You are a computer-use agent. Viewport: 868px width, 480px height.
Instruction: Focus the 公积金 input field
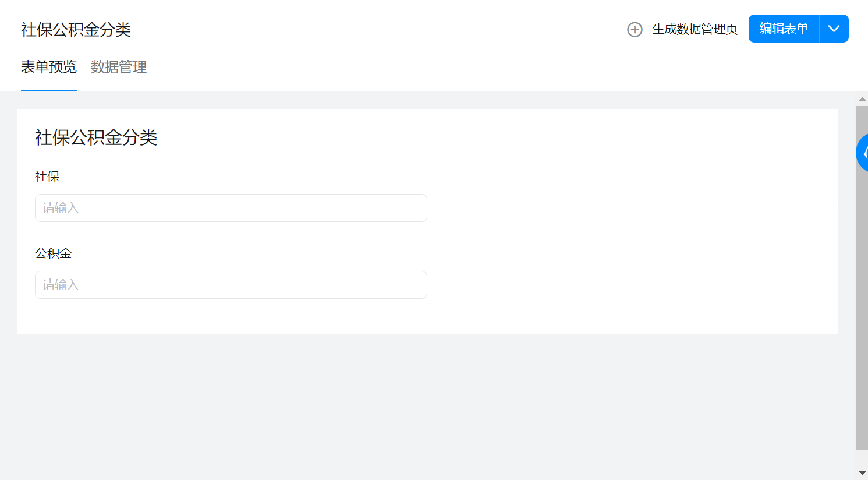tap(231, 285)
